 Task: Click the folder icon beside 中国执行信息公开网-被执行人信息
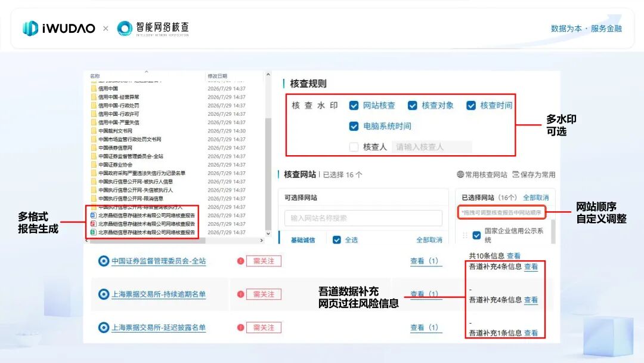[94, 181]
